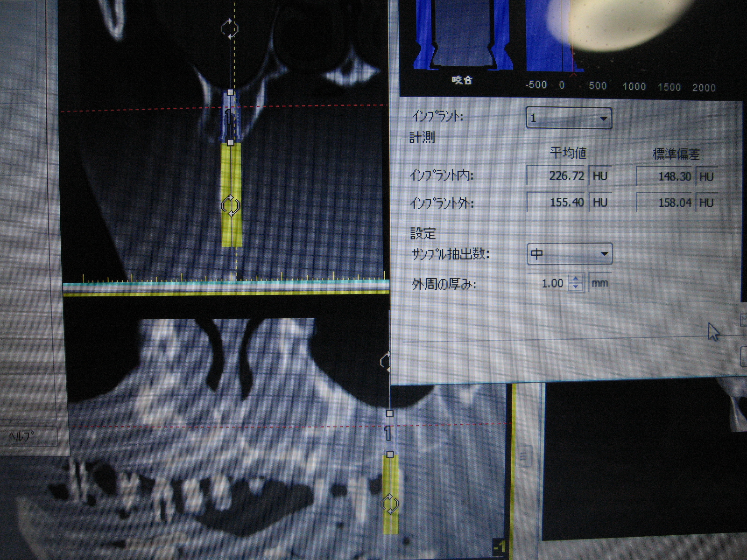Click the 標準偏差 column header
This screenshot has height=560, width=747.
click(676, 154)
